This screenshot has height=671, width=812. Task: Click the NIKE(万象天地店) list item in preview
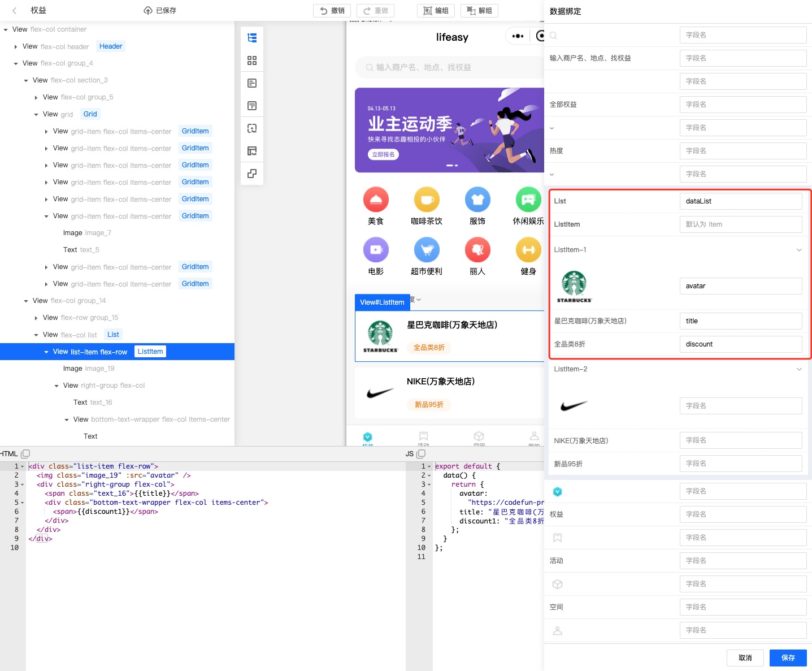(x=449, y=392)
